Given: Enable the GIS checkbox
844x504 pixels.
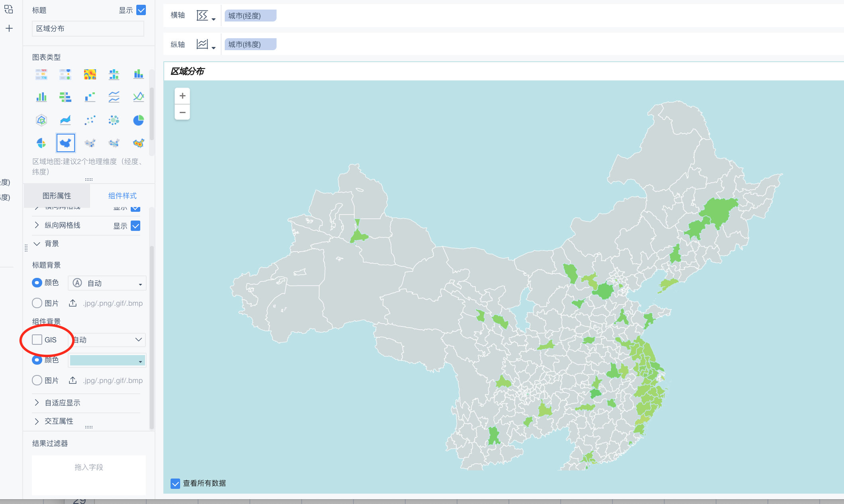Looking at the screenshot, I should [x=37, y=340].
